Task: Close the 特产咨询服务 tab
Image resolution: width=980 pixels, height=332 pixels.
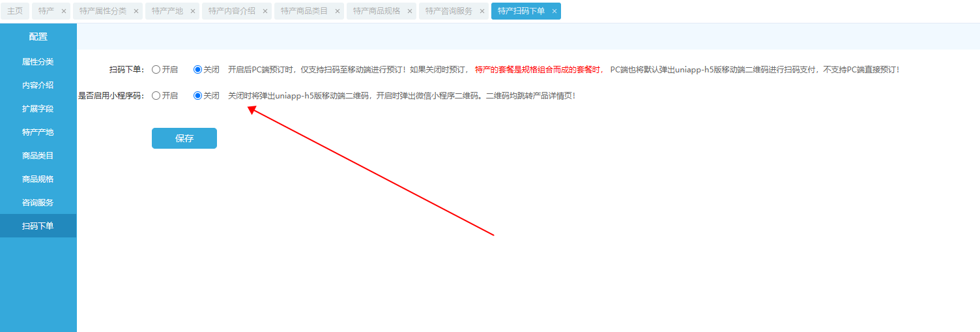Action: point(482,11)
